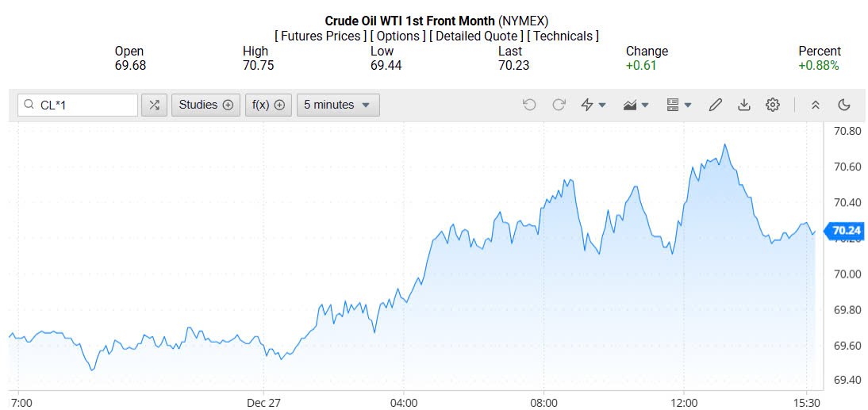
Task: Open the chart type dropdown
Action: click(636, 105)
